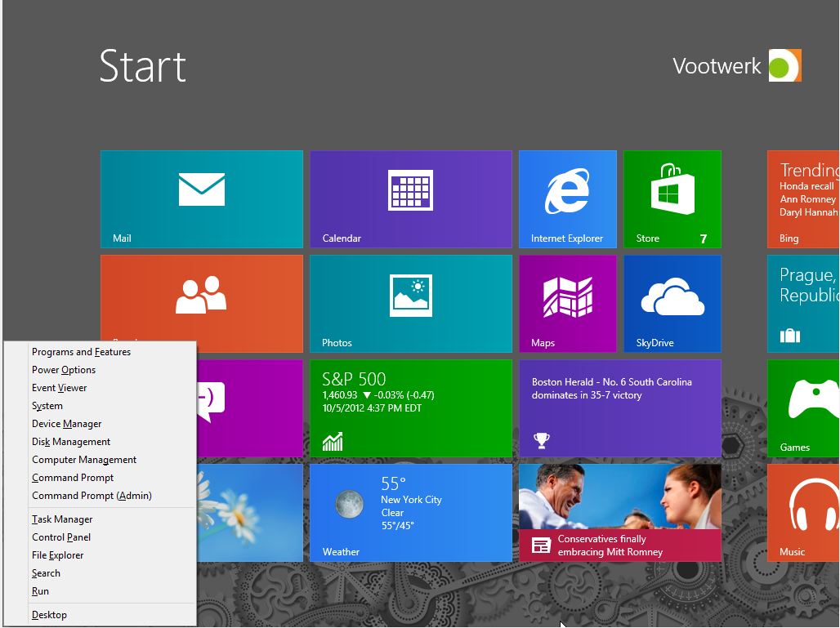Click the Prague travel tile text

809,285
